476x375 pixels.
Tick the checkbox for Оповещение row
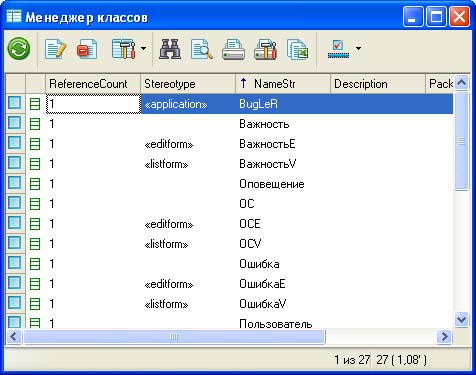click(x=15, y=183)
